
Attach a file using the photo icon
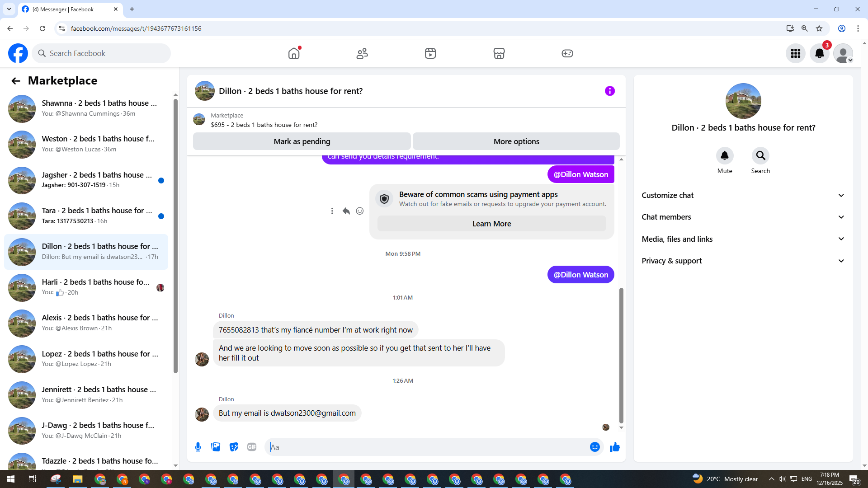pos(216,447)
